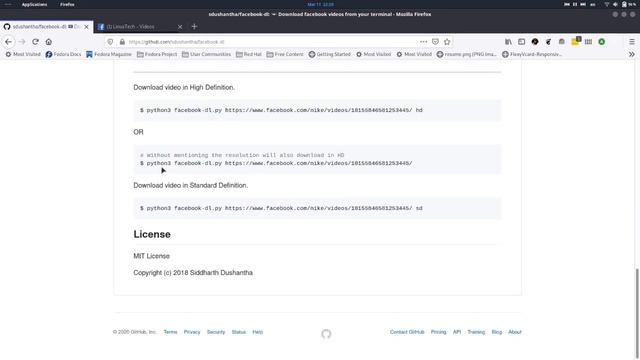The height and width of the screenshot is (360, 640).
Task: Expand the Fedora Project bookmark folder
Action: point(157,54)
